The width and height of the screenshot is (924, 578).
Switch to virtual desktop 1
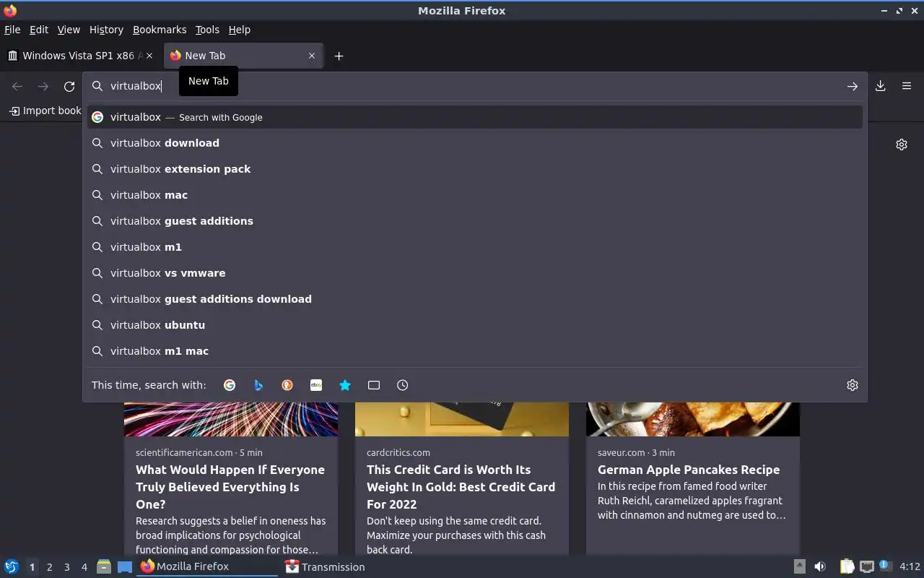[x=32, y=567]
